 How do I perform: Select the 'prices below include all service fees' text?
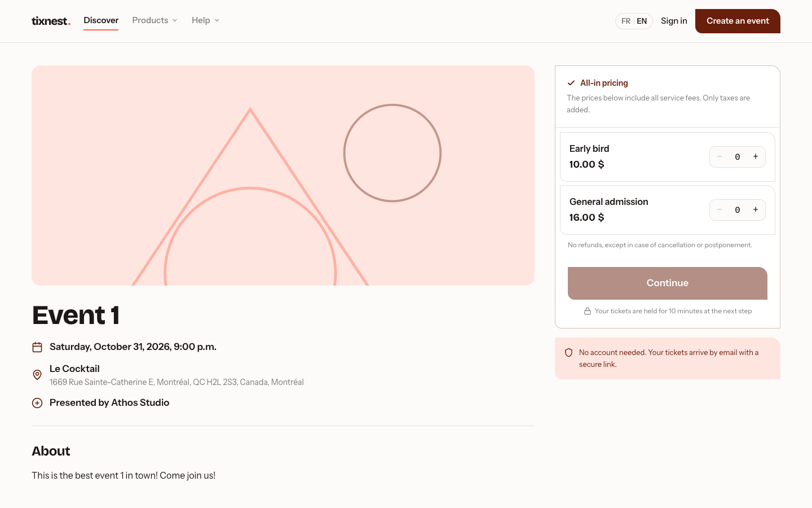(659, 104)
